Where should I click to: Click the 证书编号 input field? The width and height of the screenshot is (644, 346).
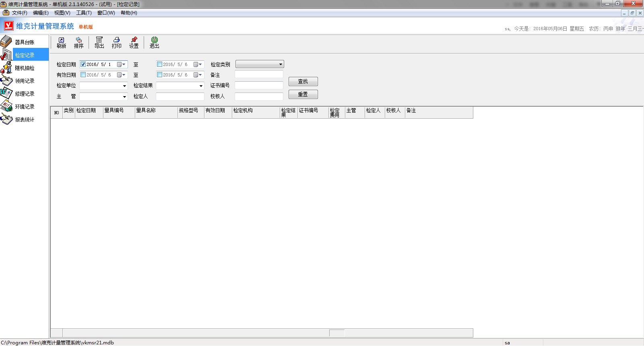[x=259, y=85]
